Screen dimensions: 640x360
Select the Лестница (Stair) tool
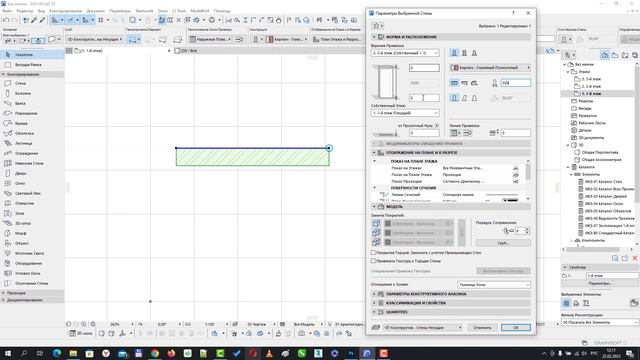point(24,143)
